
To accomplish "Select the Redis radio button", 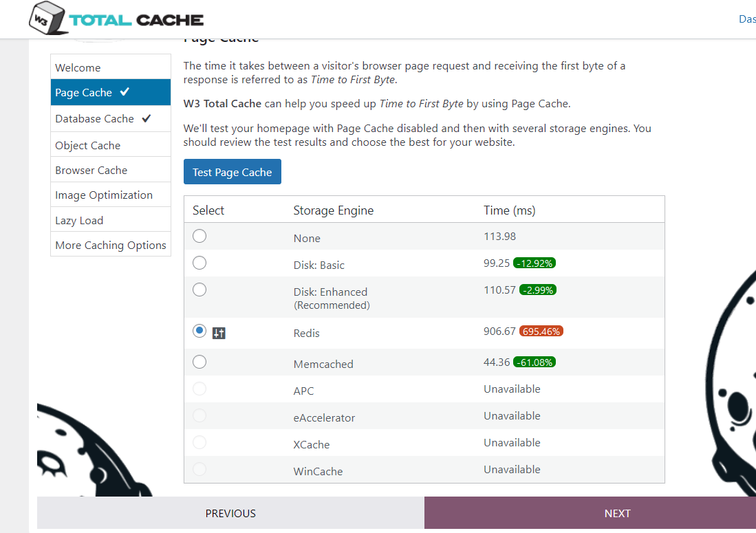I will tap(199, 331).
